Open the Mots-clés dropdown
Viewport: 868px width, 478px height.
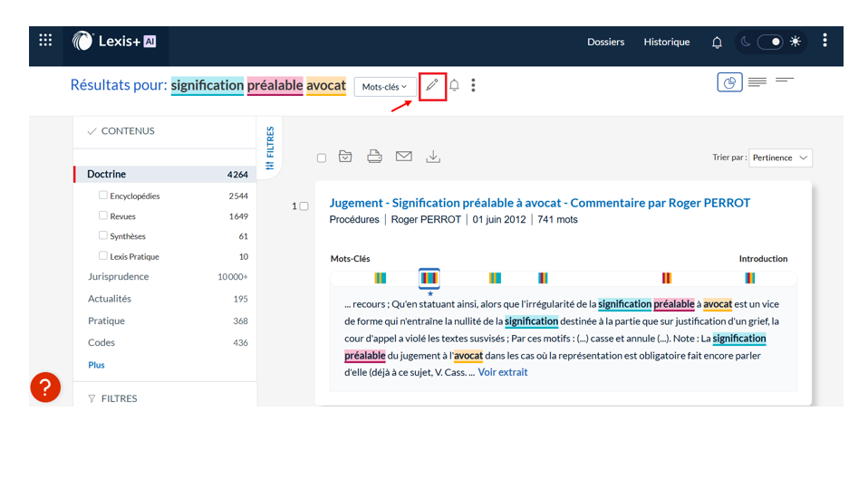coord(385,86)
